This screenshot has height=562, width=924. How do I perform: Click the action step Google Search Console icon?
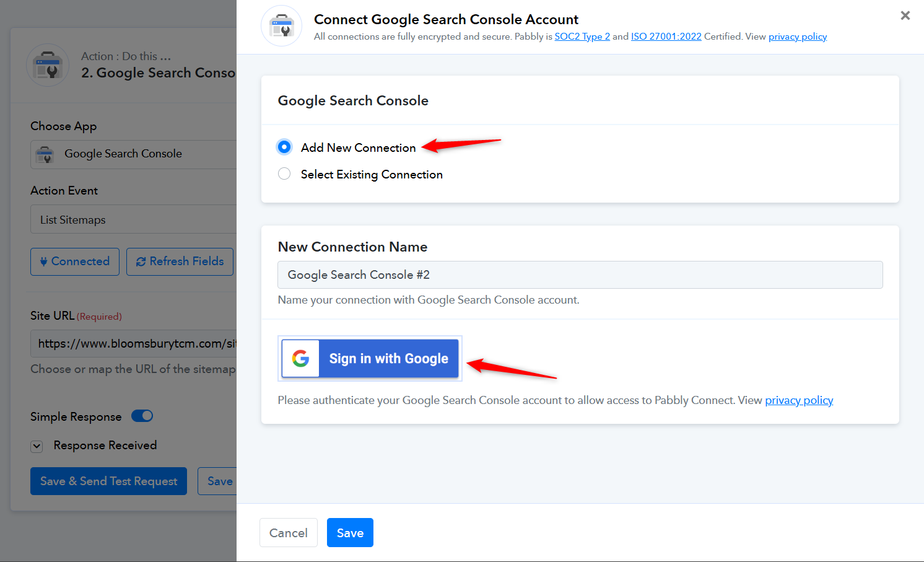pyautogui.click(x=48, y=65)
